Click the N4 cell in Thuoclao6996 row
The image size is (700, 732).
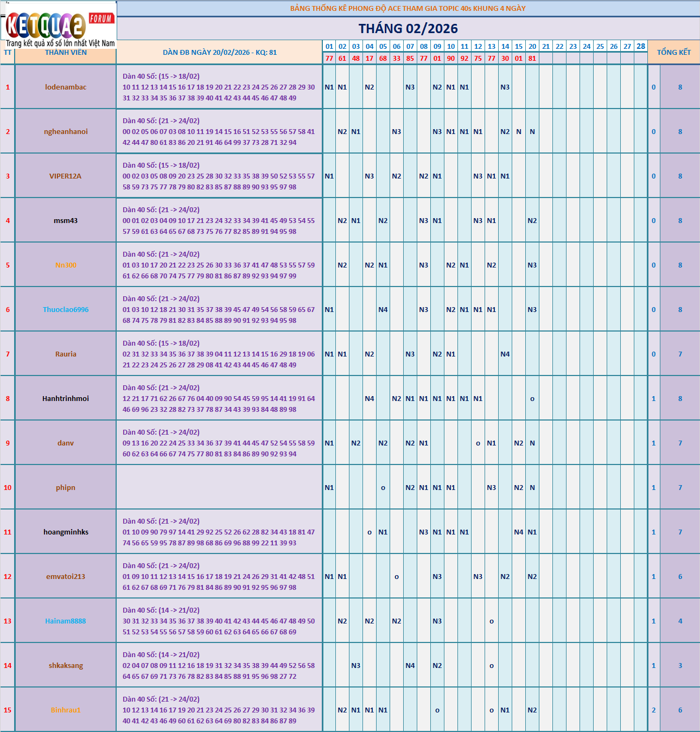click(x=383, y=309)
